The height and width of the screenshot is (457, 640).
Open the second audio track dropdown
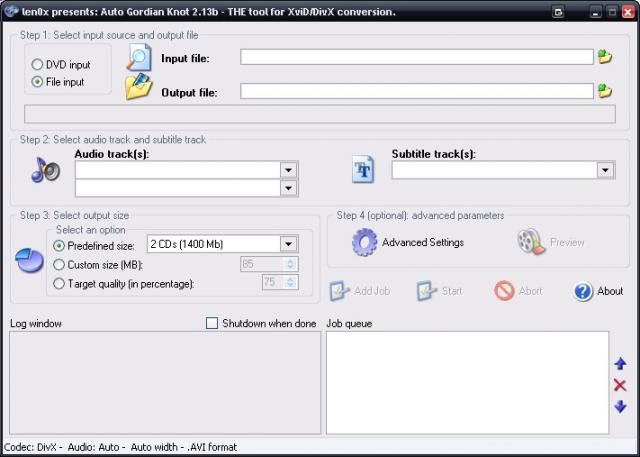(289, 188)
